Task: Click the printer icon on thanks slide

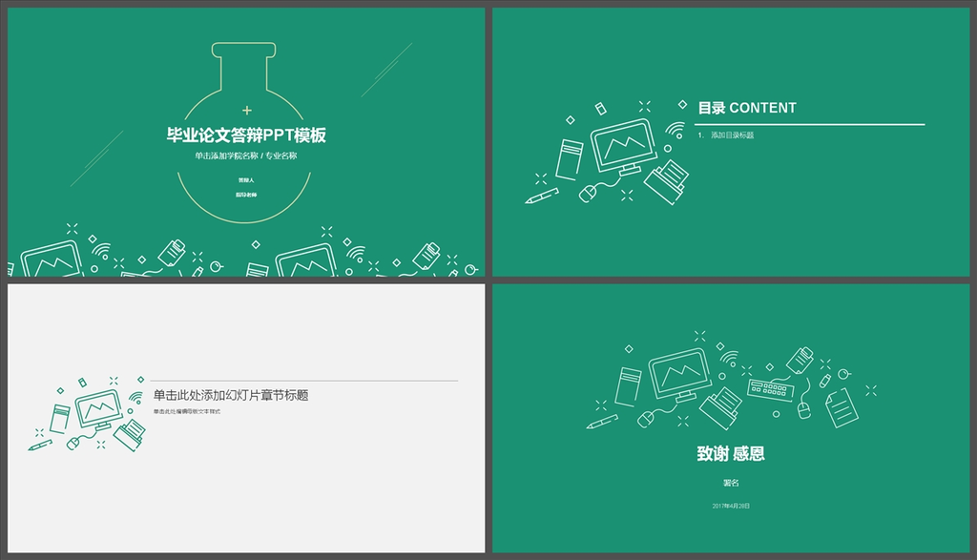Action: pyautogui.click(x=721, y=407)
